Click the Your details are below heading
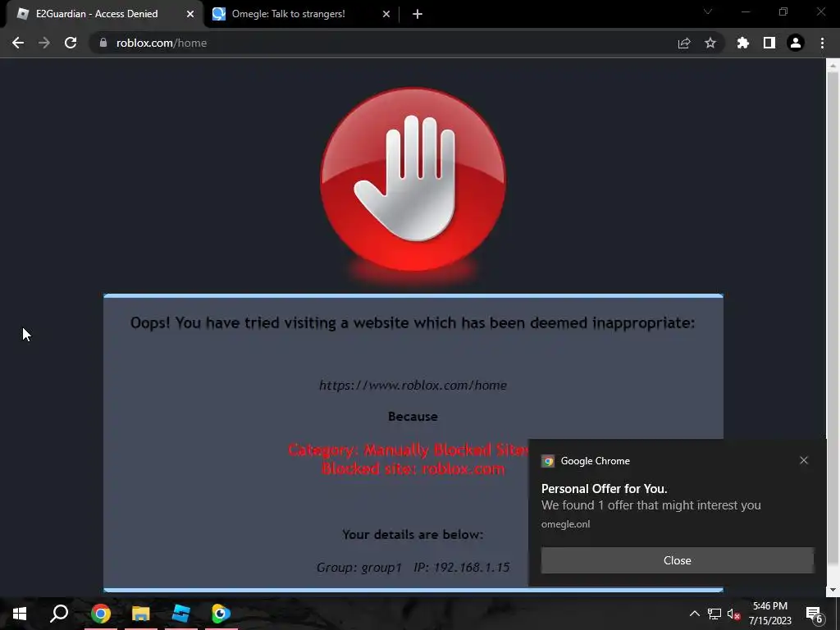The image size is (840, 630). [x=413, y=535]
